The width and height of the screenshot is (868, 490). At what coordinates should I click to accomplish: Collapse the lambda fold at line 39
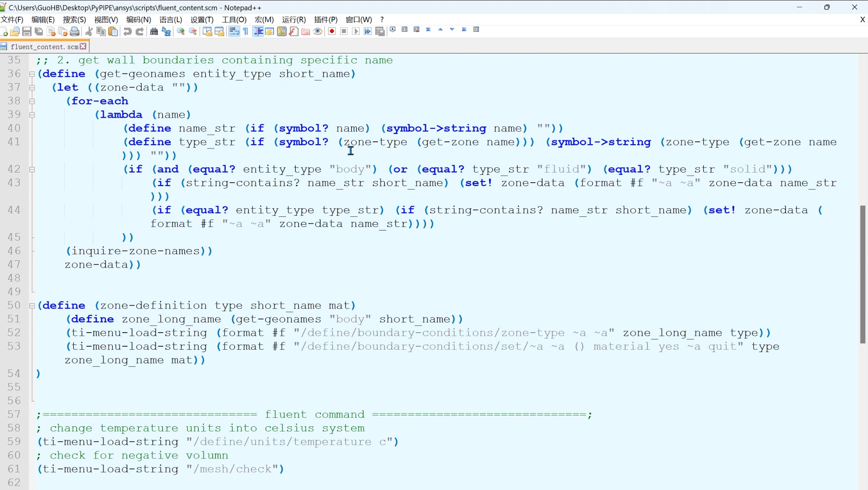click(32, 115)
